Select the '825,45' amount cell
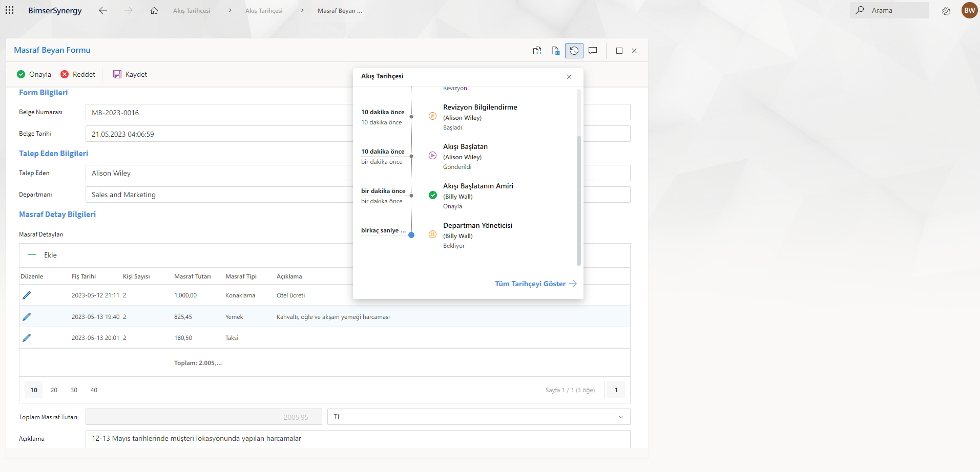980x472 pixels. click(183, 317)
